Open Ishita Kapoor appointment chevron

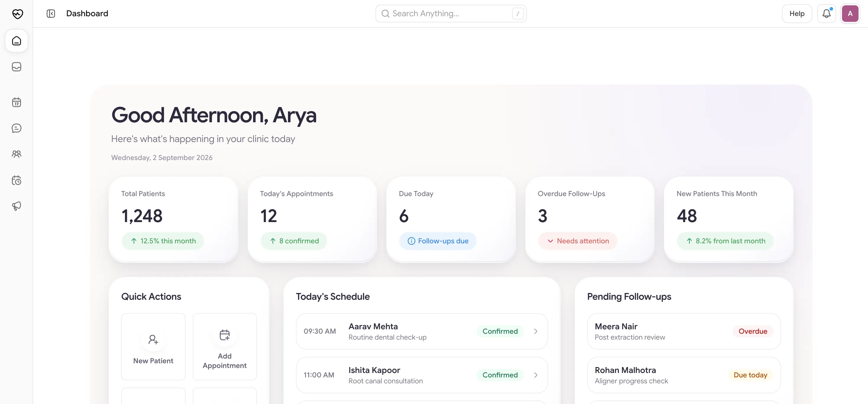click(535, 375)
